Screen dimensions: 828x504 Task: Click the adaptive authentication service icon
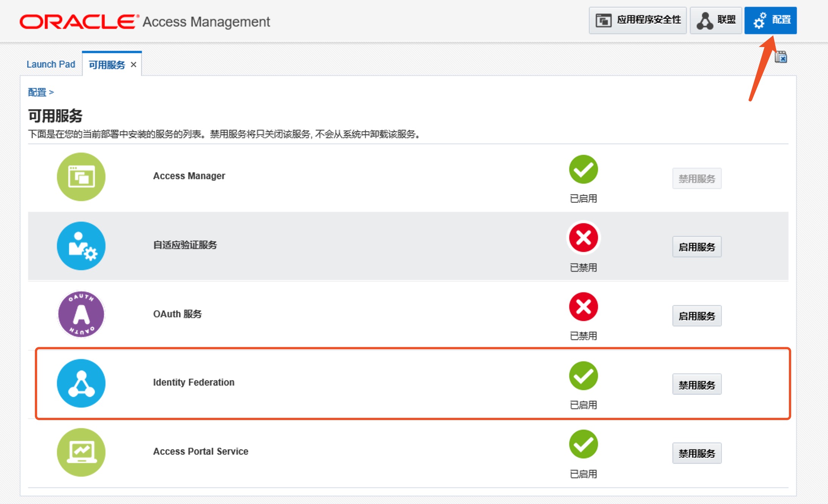(81, 246)
